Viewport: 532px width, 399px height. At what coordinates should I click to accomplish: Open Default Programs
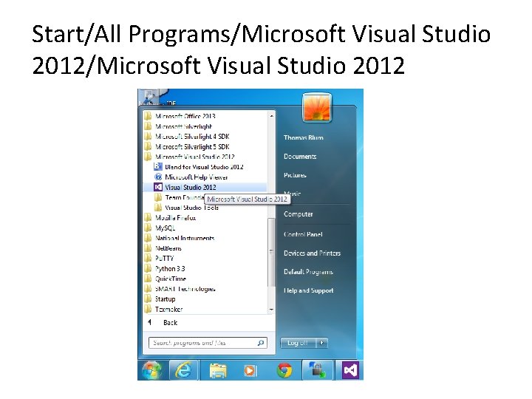tap(308, 272)
